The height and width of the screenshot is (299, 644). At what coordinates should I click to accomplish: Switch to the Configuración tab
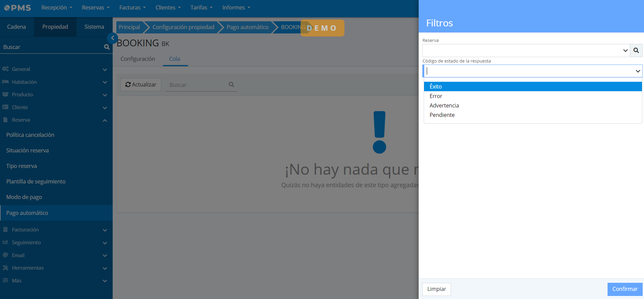pos(138,59)
